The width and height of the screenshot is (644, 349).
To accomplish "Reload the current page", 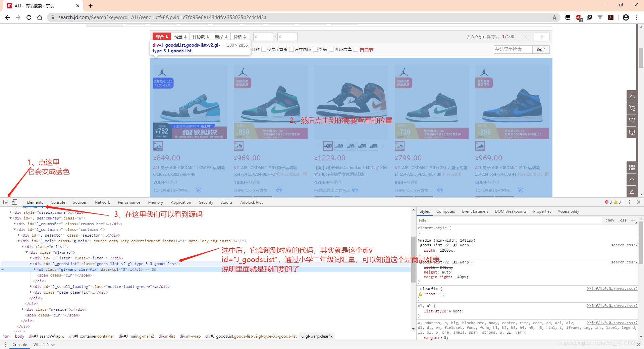I will (x=29, y=17).
